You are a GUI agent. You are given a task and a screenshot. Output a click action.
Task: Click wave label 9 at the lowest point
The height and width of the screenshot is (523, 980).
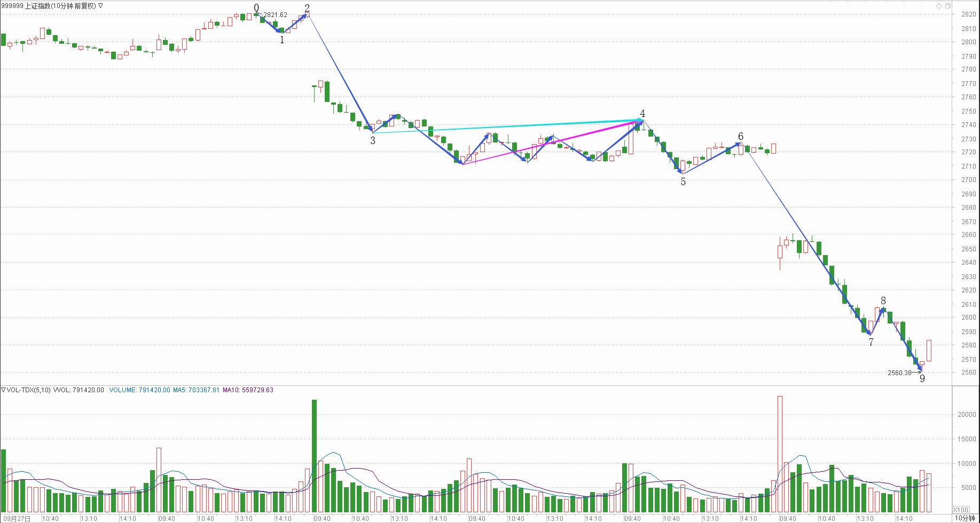point(922,379)
